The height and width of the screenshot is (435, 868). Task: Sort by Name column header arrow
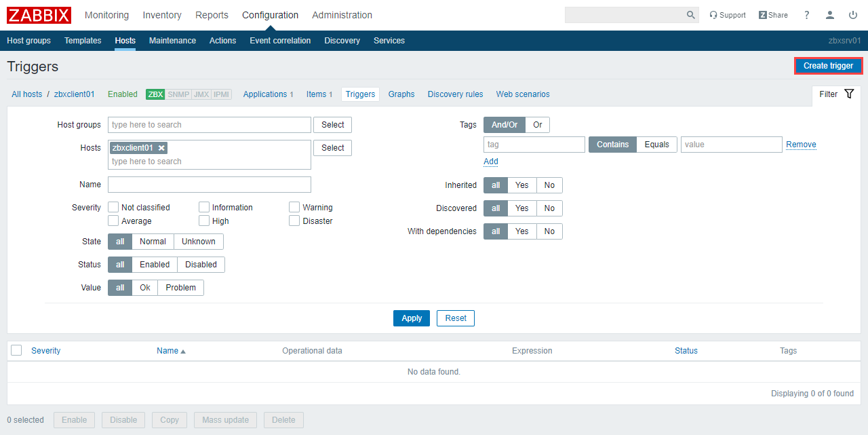coord(182,351)
